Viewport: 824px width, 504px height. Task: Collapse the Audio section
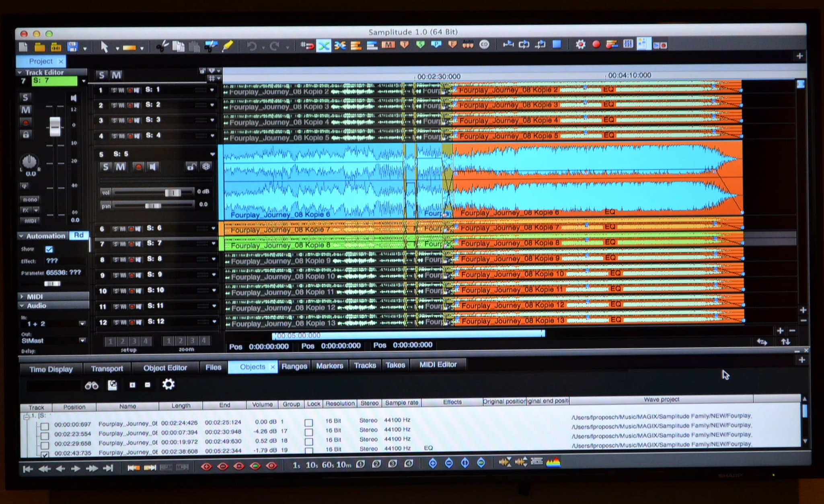(22, 306)
